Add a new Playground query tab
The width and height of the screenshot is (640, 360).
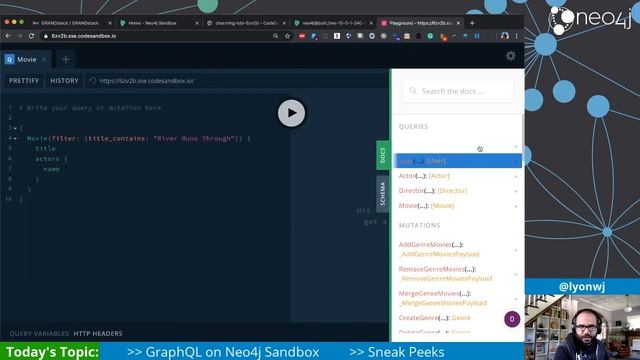click(x=66, y=60)
